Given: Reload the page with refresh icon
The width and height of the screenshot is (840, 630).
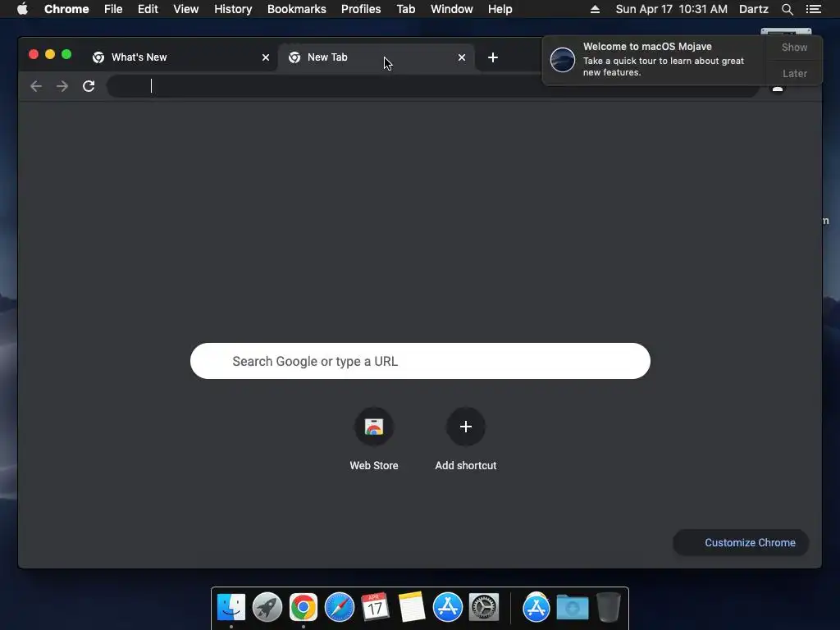Looking at the screenshot, I should 89,86.
